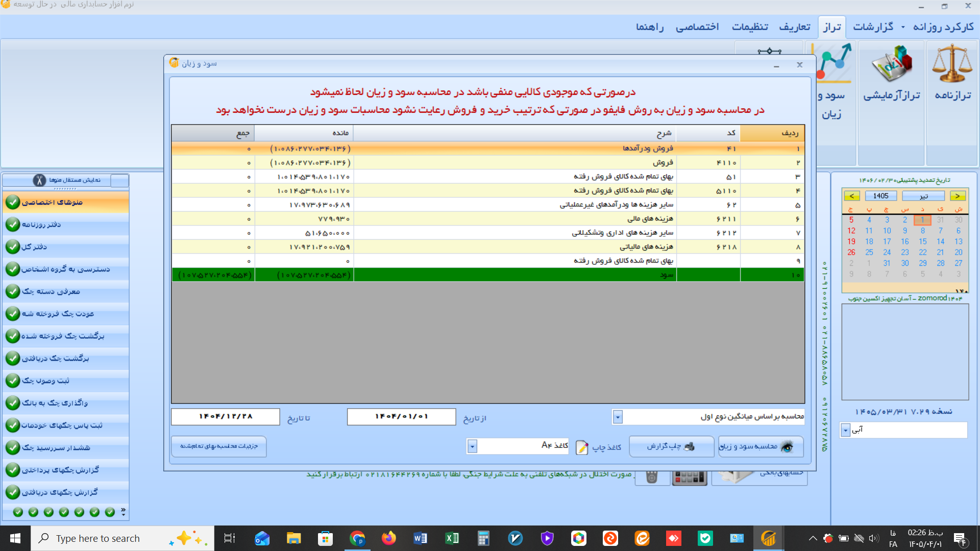Click the سایر هزینه های اداری وتشکیلاتی row
This screenshot has width=980, height=551.
(x=488, y=233)
